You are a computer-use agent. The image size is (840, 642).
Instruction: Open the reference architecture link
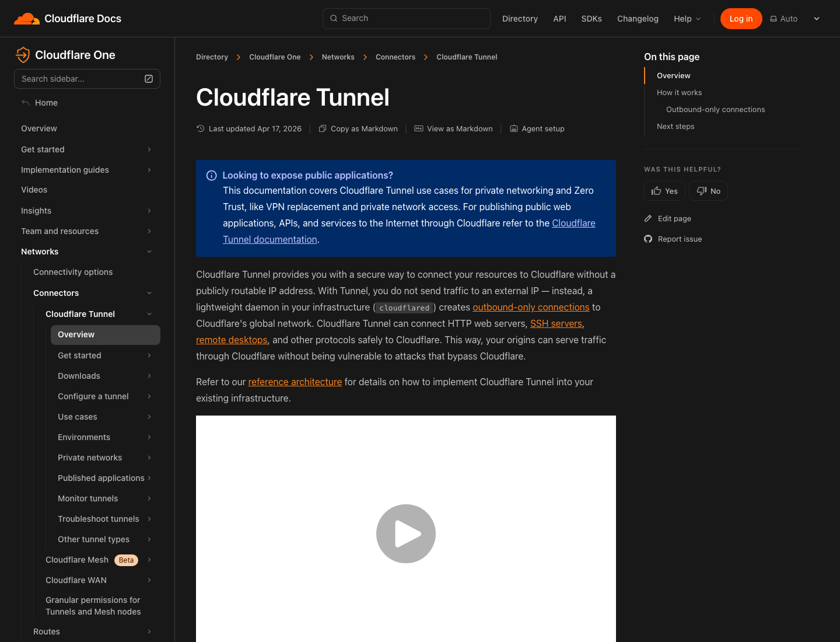(x=295, y=382)
